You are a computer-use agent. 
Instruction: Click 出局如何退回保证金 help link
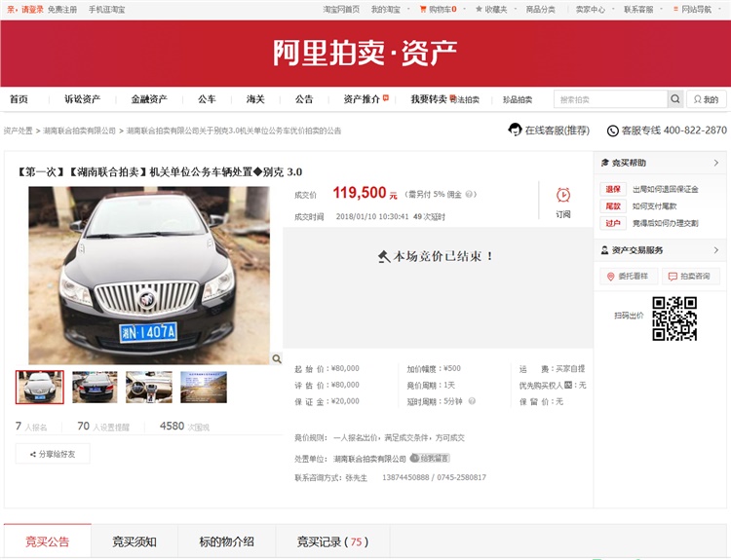(x=666, y=189)
